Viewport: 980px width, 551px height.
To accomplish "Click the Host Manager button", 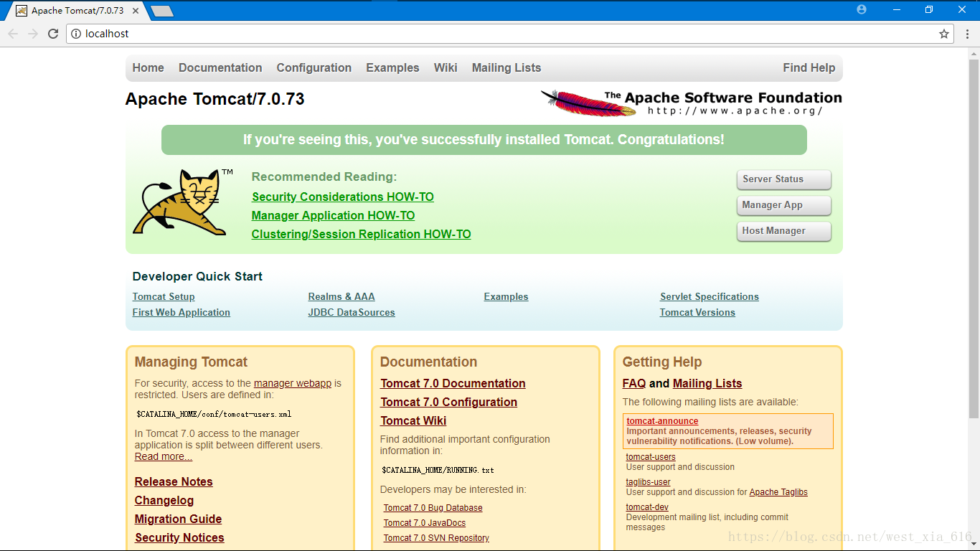I will tap(783, 231).
